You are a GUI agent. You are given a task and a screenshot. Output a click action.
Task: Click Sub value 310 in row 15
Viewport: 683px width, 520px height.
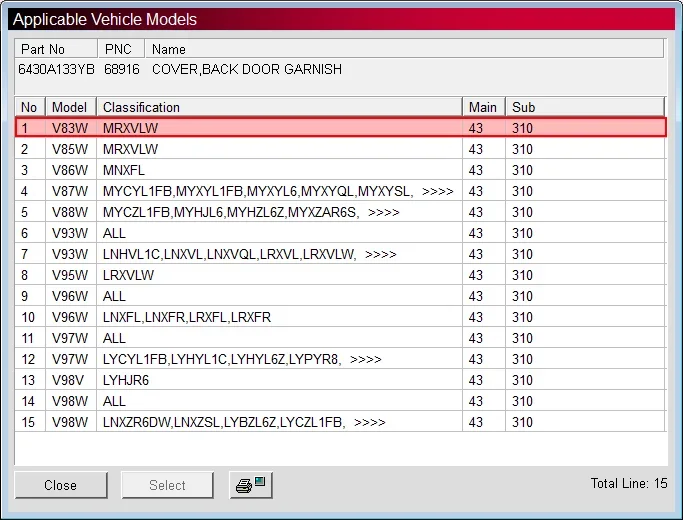pos(522,422)
